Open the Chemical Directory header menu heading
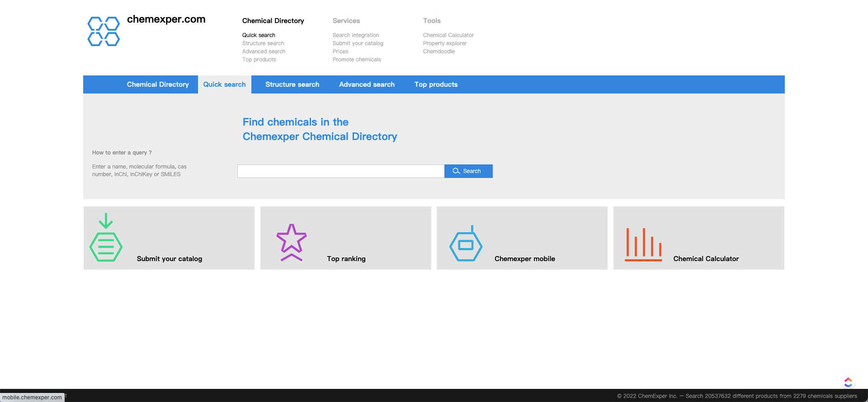Image resolution: width=868 pixels, height=402 pixels. point(273,21)
